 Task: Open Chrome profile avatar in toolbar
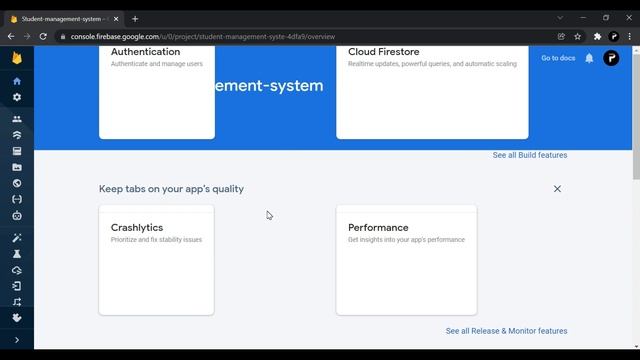(613, 36)
